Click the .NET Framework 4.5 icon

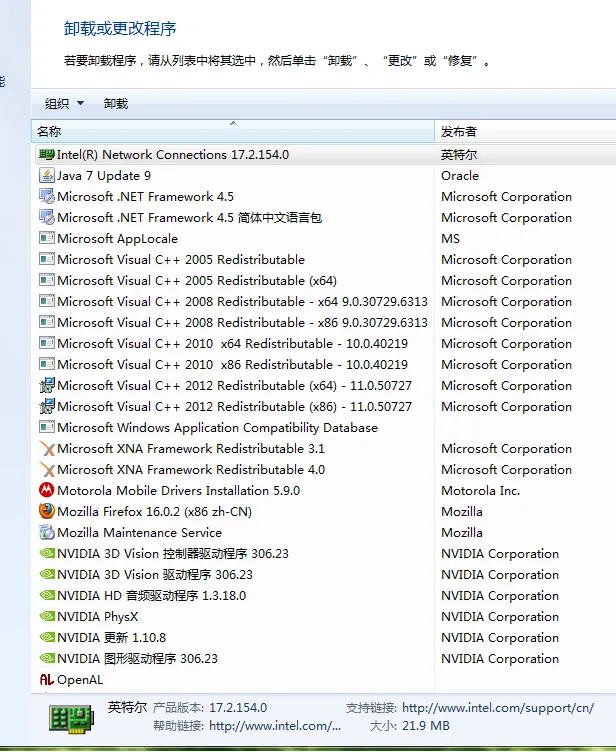click(47, 197)
